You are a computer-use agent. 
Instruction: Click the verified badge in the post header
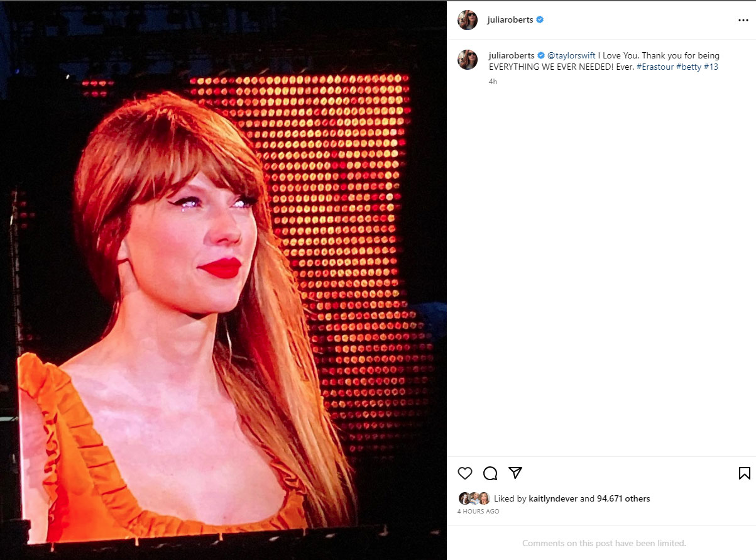(540, 19)
